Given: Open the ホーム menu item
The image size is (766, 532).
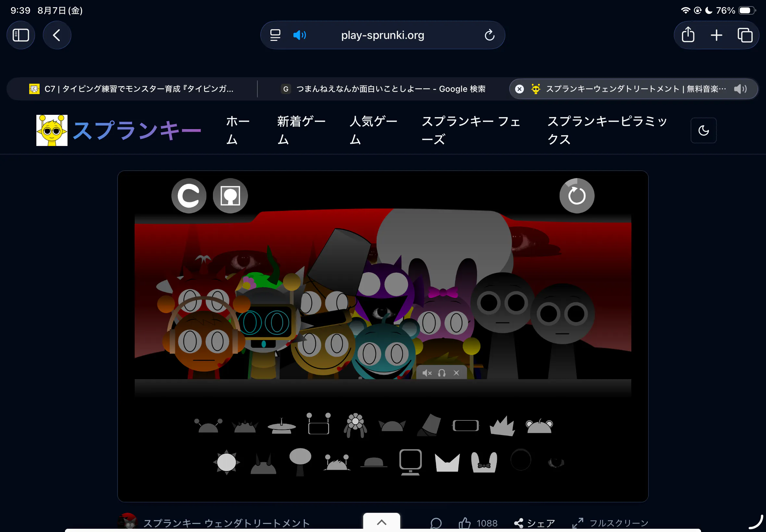Looking at the screenshot, I should pos(238,130).
